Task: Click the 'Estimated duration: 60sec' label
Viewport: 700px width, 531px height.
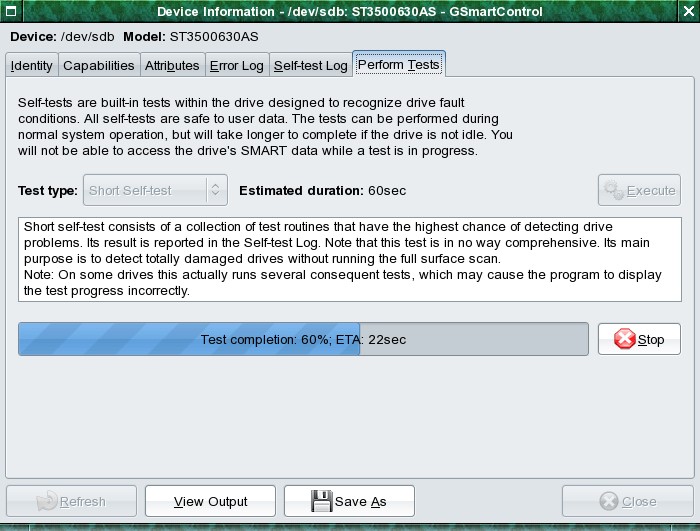Action: coord(322,191)
